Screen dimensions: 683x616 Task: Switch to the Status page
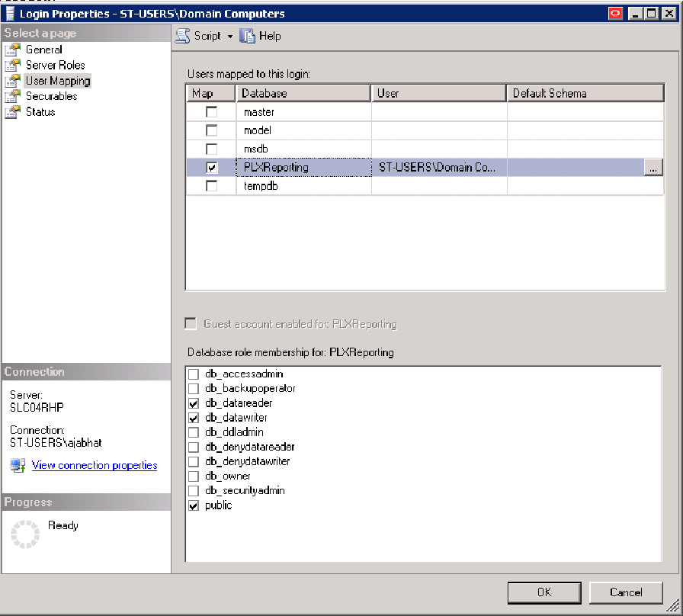click(x=40, y=112)
